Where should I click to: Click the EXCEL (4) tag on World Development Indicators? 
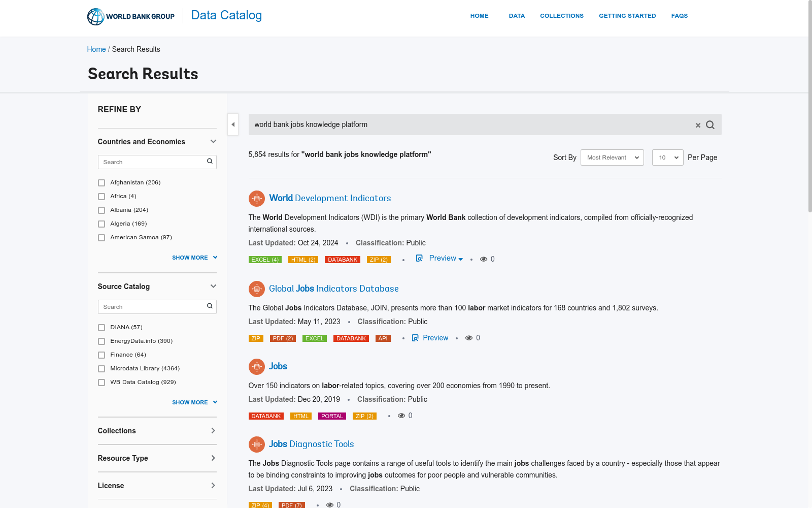tap(265, 260)
